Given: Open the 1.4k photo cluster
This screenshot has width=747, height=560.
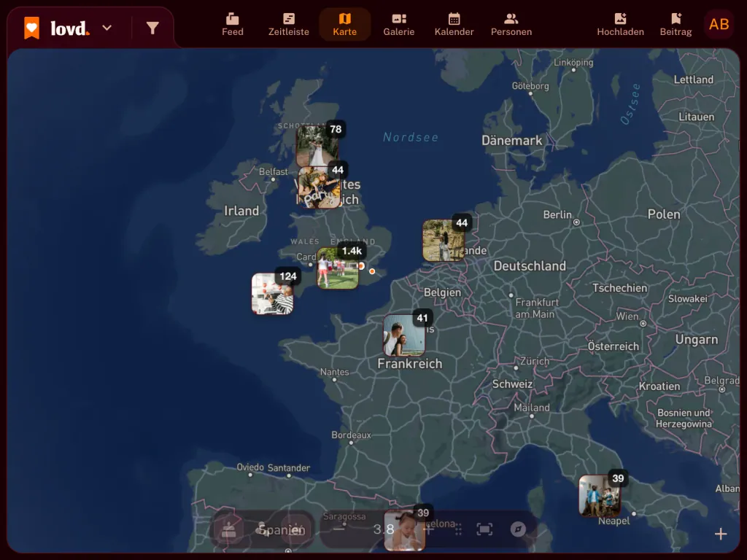Looking at the screenshot, I should coord(337,268).
